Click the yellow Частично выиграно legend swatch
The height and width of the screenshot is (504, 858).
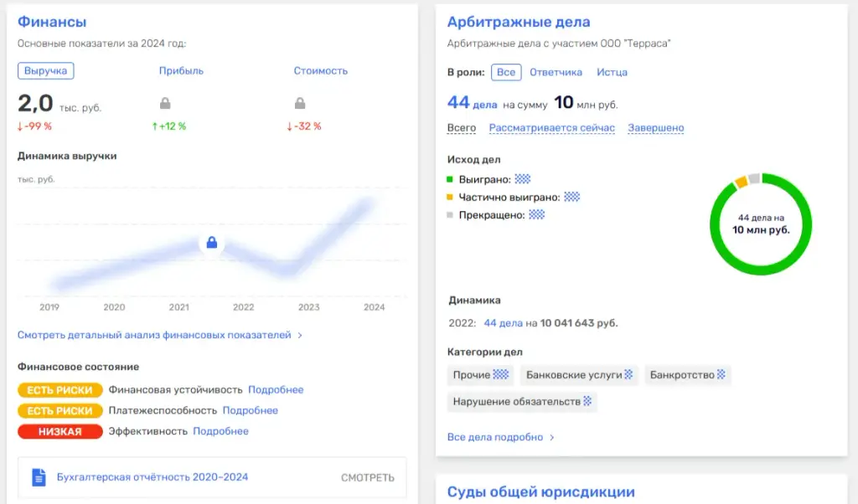450,198
